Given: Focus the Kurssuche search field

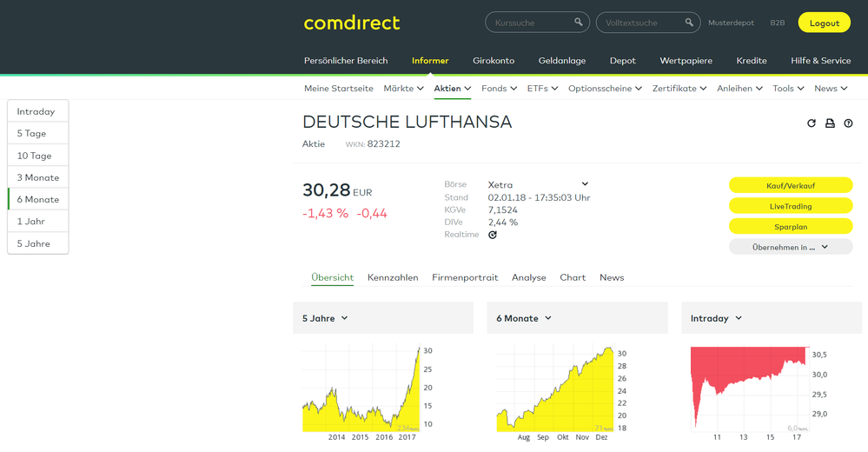Looking at the screenshot, I should click(x=537, y=23).
